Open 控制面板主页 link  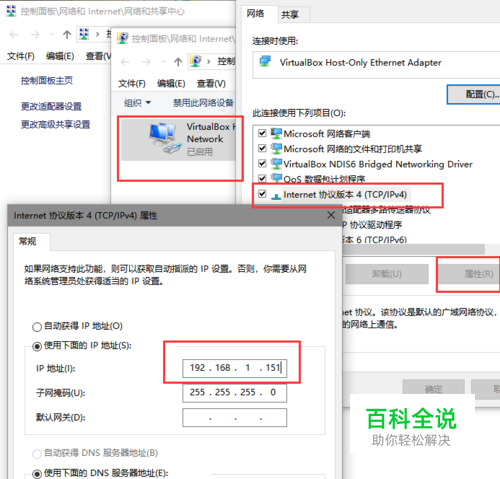coord(47,80)
